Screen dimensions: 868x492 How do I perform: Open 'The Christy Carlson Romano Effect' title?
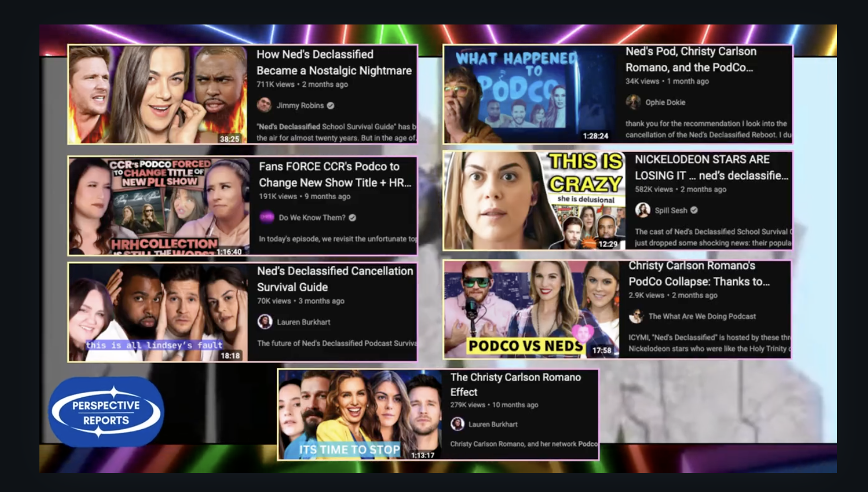point(515,384)
